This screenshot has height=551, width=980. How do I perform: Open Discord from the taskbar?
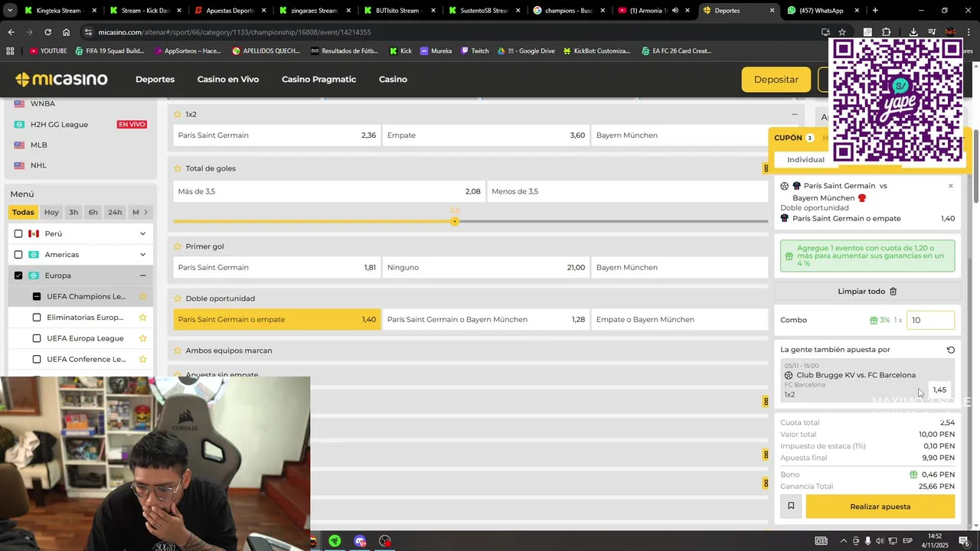click(361, 541)
